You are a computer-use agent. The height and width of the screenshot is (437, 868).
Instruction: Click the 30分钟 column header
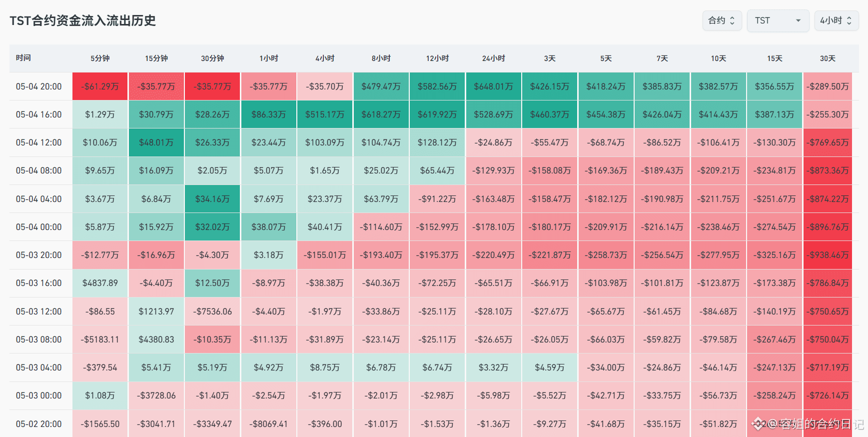(212, 58)
